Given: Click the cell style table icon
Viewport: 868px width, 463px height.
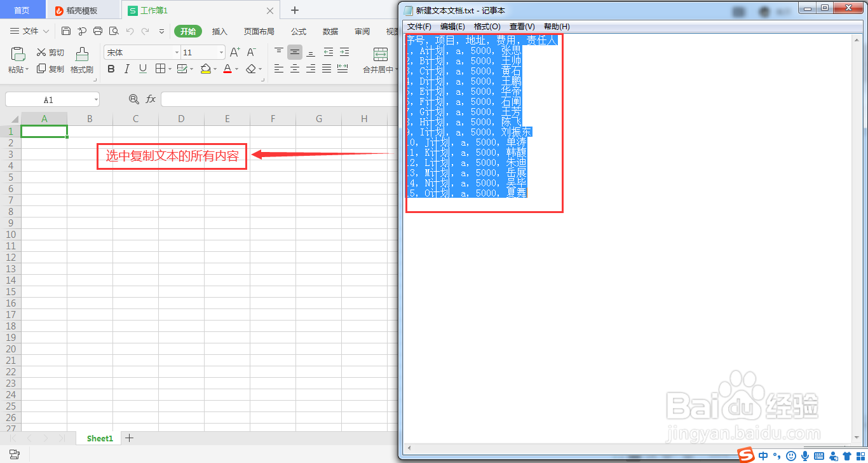Looking at the screenshot, I should (182, 69).
